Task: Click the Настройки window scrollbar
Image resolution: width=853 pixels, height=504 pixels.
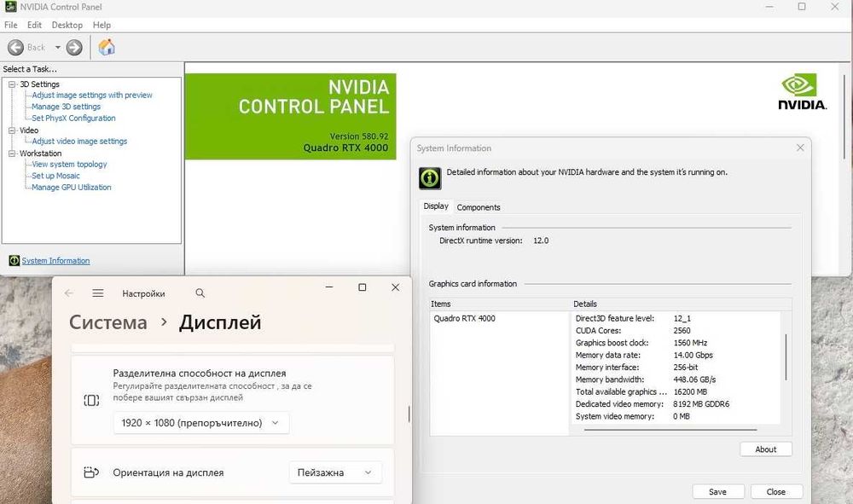Action: 409,414
